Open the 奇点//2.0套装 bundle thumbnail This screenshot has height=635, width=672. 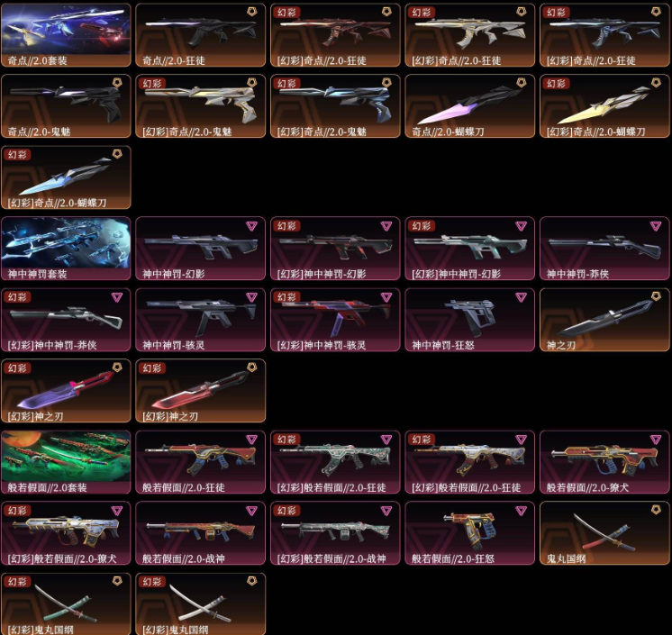pyautogui.click(x=66, y=35)
